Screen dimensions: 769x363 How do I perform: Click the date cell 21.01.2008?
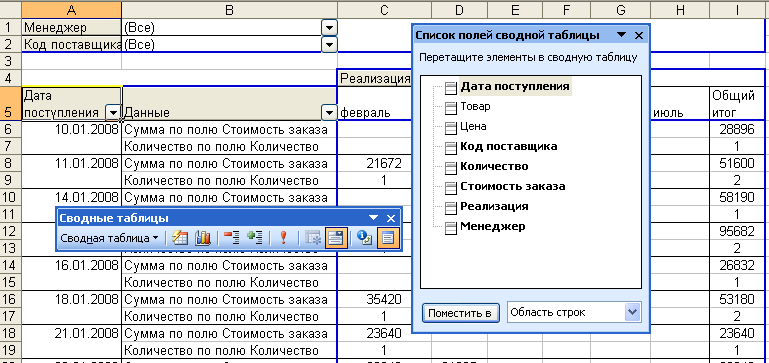point(72,334)
